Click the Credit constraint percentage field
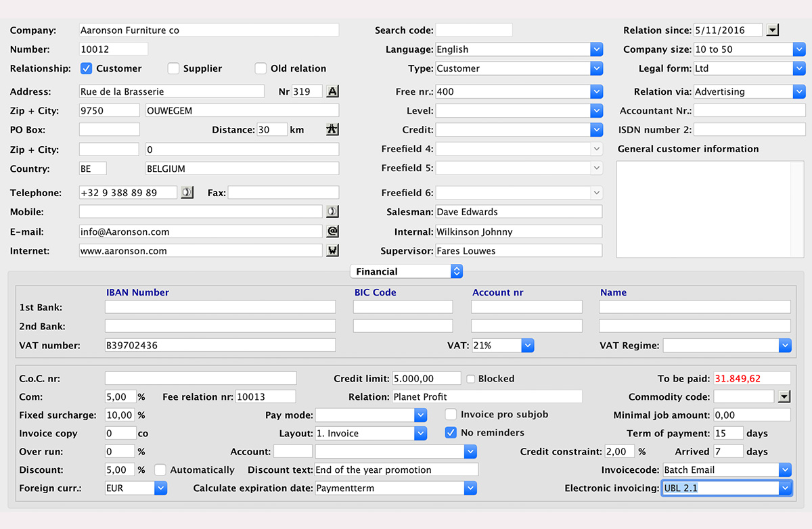Viewport: 812px width, 529px height. 620,451
